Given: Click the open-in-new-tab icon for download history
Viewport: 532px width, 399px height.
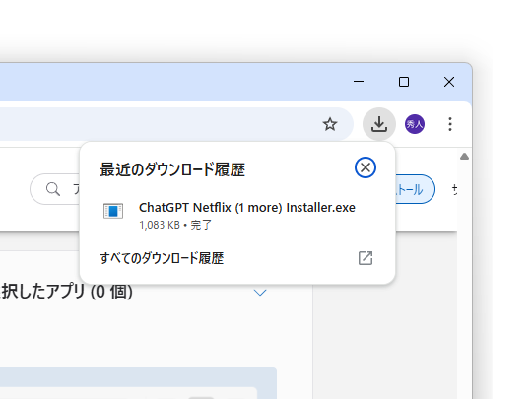Looking at the screenshot, I should pos(366,258).
